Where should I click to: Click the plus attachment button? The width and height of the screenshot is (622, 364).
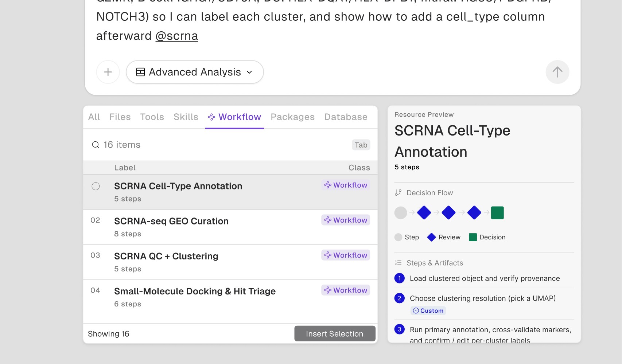click(108, 72)
